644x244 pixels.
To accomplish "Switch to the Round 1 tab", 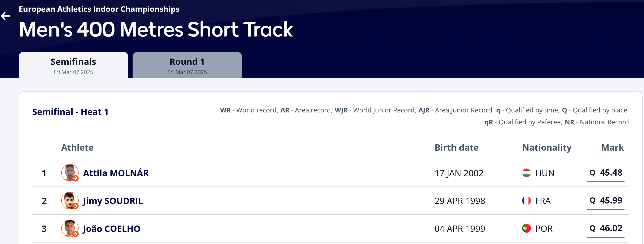I will coord(187,65).
